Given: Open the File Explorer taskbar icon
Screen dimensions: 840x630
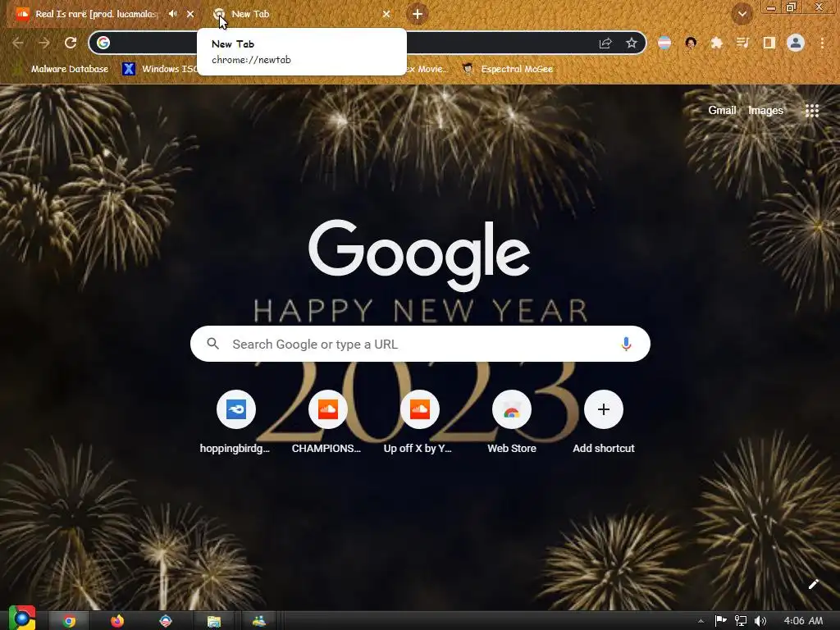Looking at the screenshot, I should pos(214,621).
